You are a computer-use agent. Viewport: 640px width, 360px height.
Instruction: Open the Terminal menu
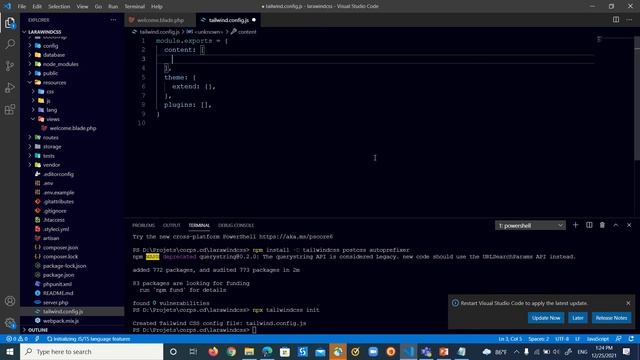(x=134, y=6)
